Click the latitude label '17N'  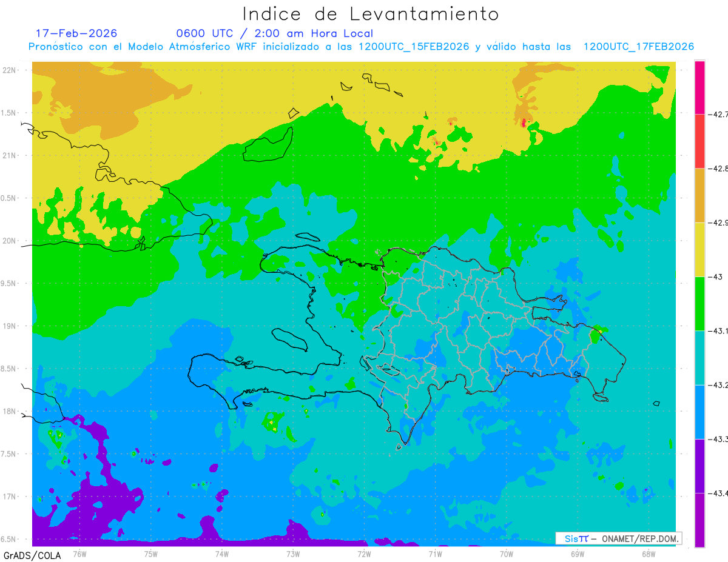[10, 497]
